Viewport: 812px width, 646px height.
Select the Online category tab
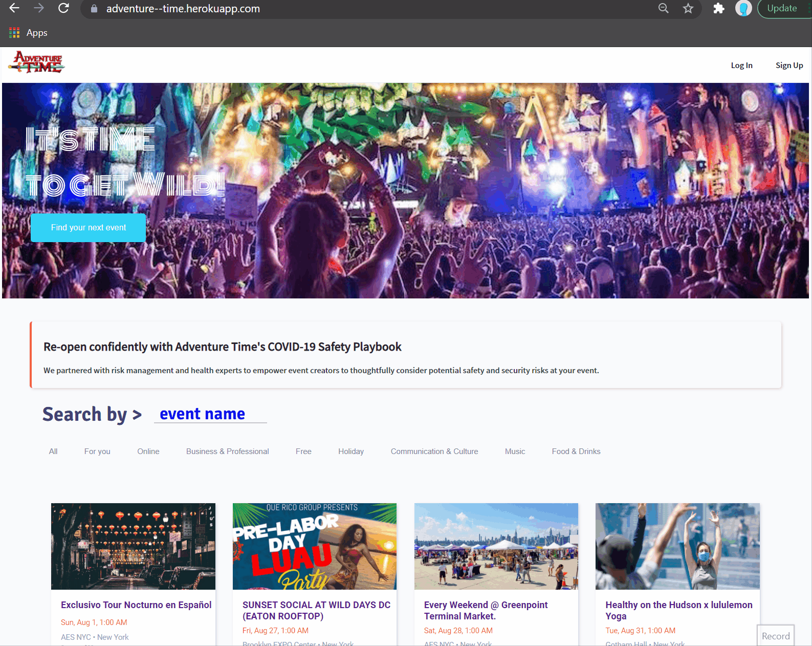pos(148,451)
